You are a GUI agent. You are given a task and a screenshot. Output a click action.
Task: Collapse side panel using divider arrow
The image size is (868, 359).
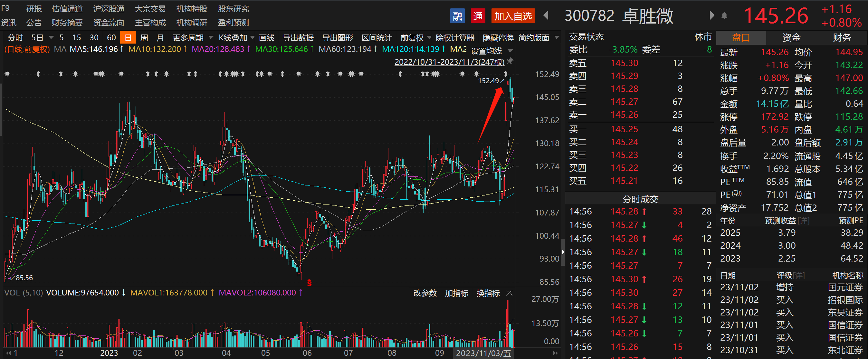(x=562, y=252)
